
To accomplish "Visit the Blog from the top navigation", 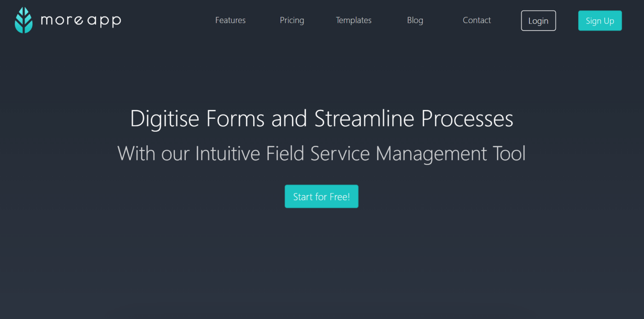I will coord(415,20).
